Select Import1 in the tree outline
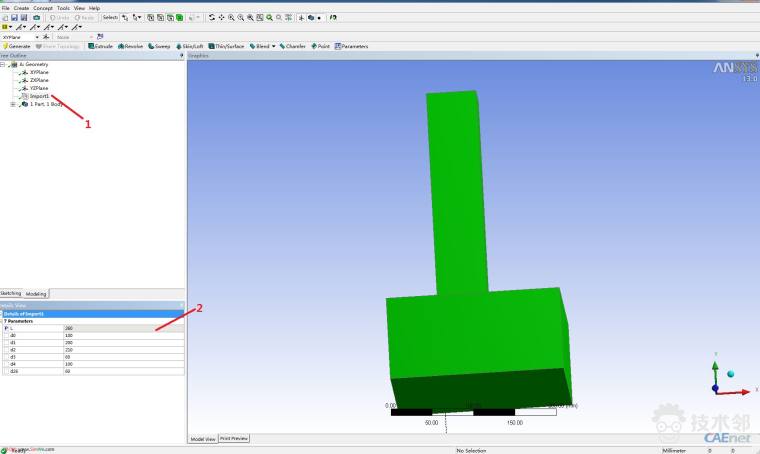The width and height of the screenshot is (760, 454). tap(39, 96)
